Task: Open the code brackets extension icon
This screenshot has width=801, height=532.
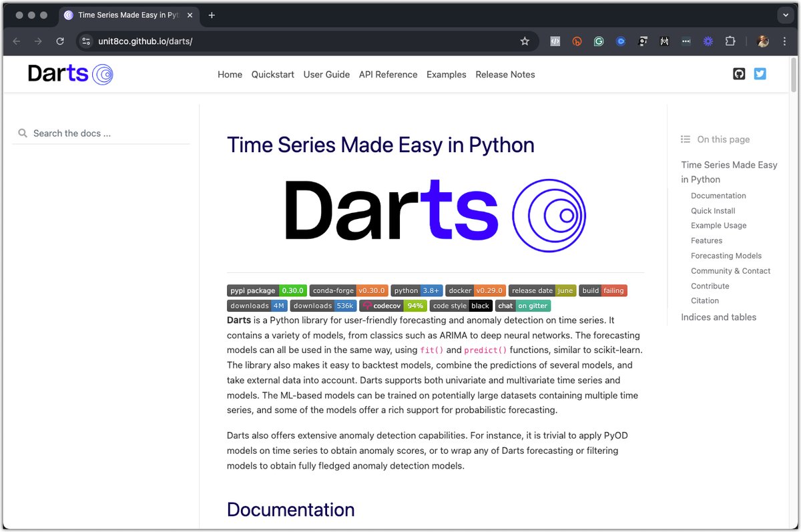Action: tap(555, 41)
